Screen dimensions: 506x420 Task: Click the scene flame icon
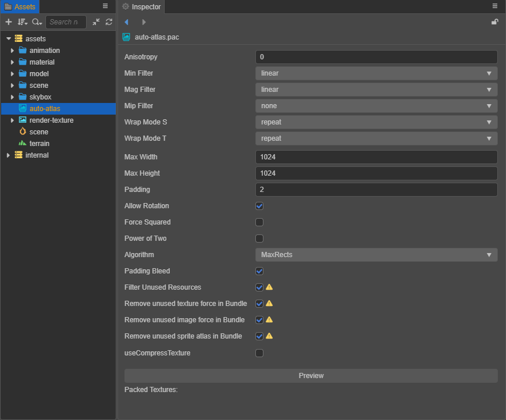coord(23,131)
